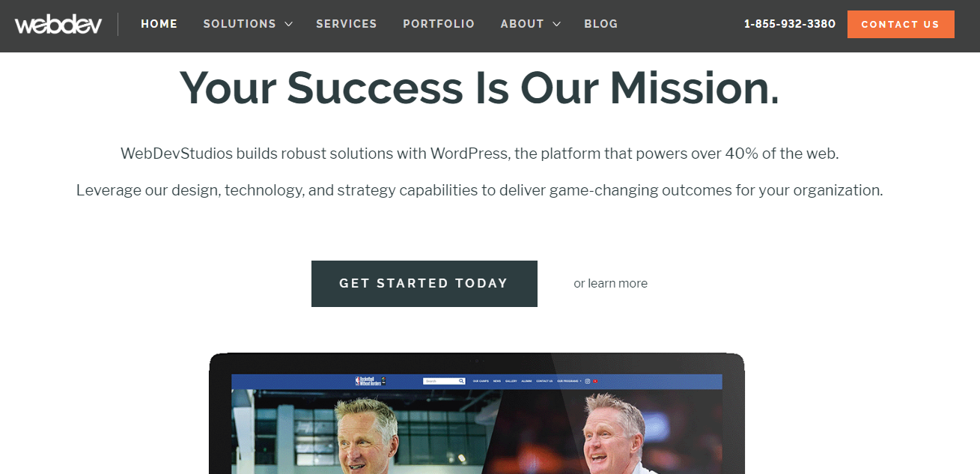Image resolution: width=980 pixels, height=474 pixels.
Task: Click the orange Contact Us button
Action: (x=901, y=24)
